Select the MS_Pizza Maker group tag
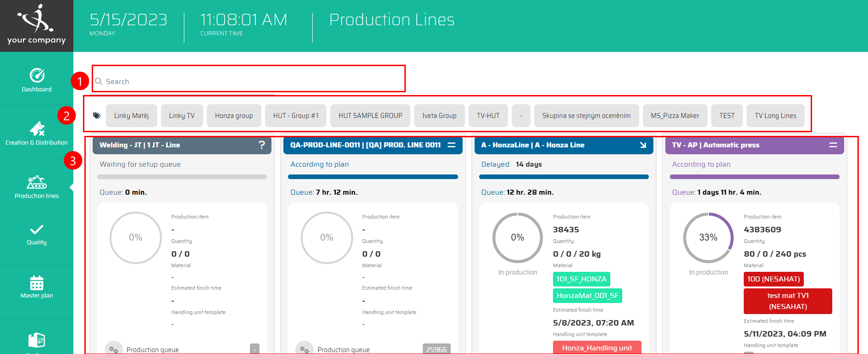The width and height of the screenshot is (868, 354). tap(674, 116)
